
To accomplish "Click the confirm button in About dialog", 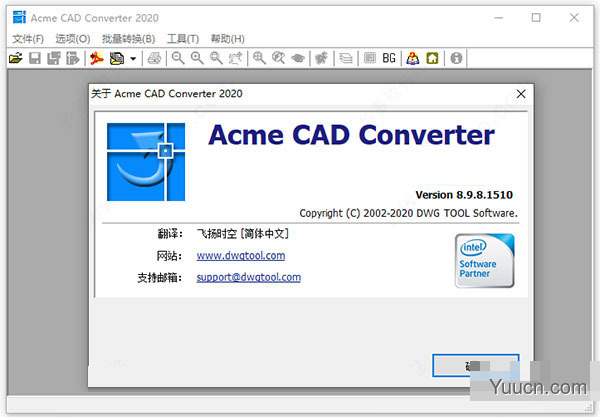I will (x=476, y=365).
